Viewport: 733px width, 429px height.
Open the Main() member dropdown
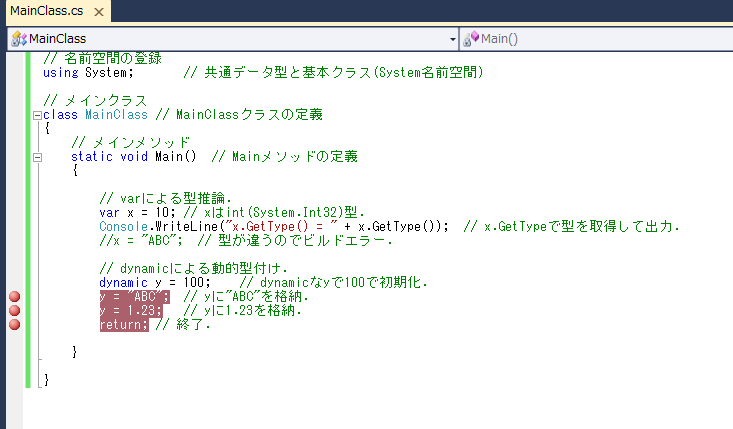(596, 39)
